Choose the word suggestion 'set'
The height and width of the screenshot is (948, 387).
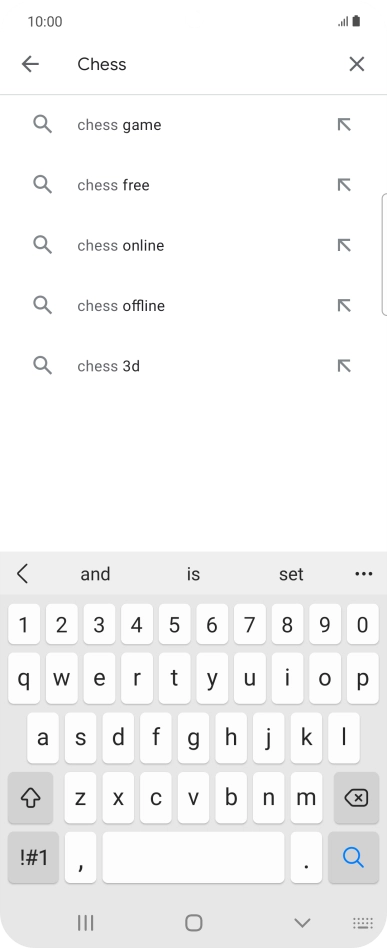click(291, 574)
